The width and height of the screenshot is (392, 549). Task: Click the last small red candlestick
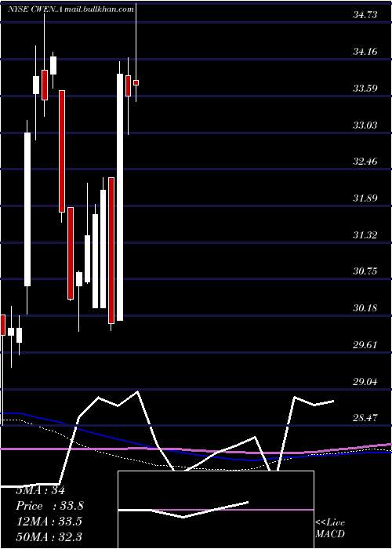136,82
